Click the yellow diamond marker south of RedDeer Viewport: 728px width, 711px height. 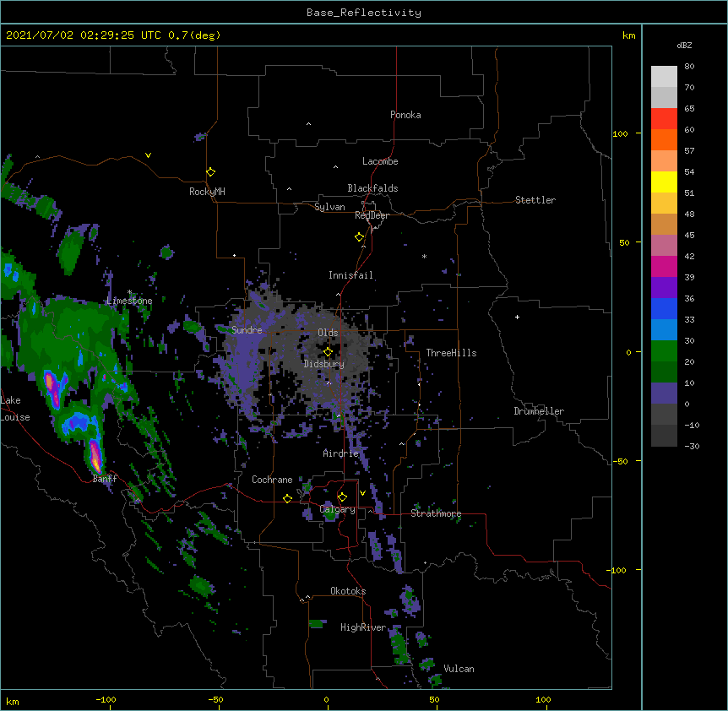point(359,236)
